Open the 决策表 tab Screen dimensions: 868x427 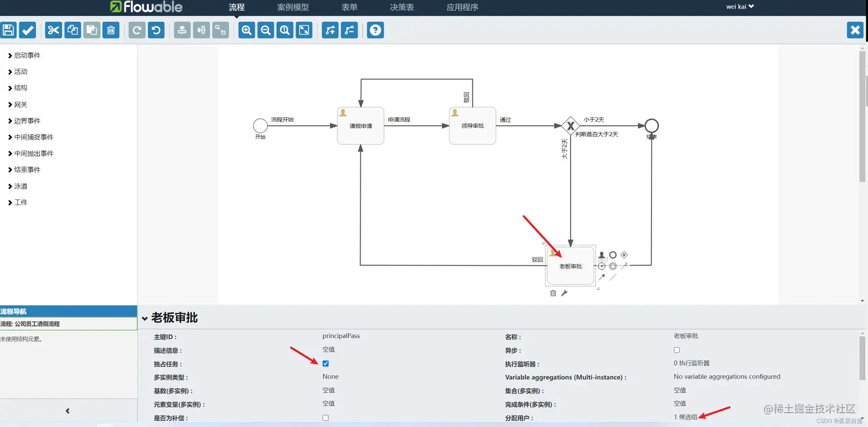402,7
